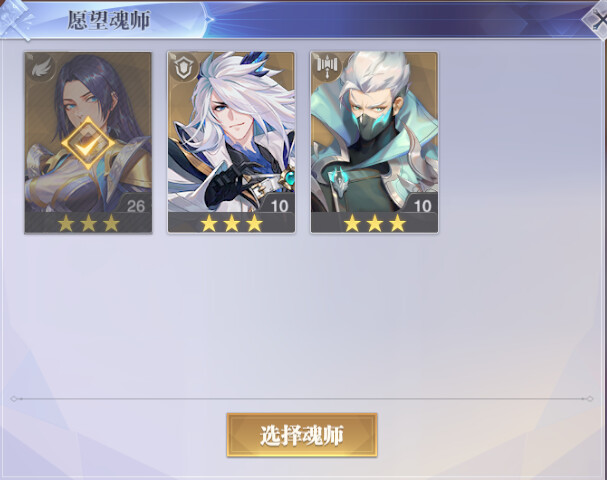The height and width of the screenshot is (480, 607).
Task: Select the masked grey-haired soul master card
Action: tap(374, 143)
